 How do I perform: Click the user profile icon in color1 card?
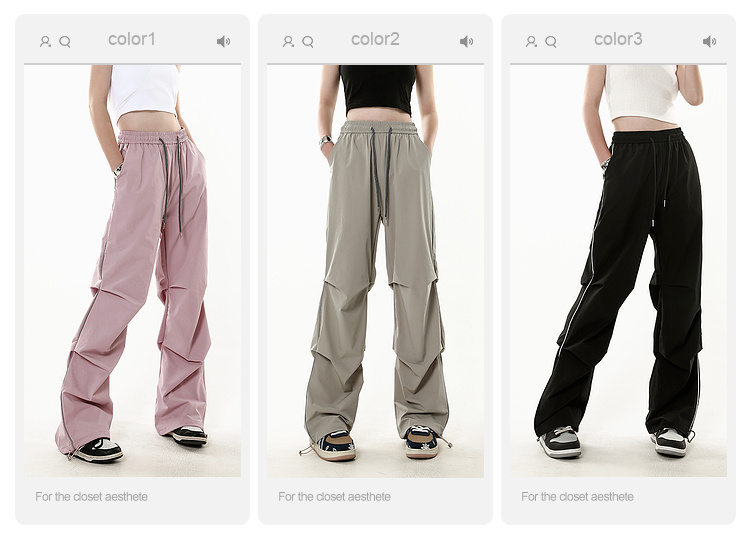pos(45,42)
